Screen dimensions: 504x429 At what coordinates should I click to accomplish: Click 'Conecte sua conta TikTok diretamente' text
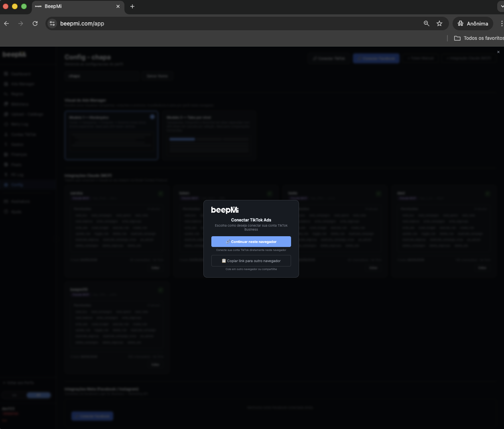(251, 250)
